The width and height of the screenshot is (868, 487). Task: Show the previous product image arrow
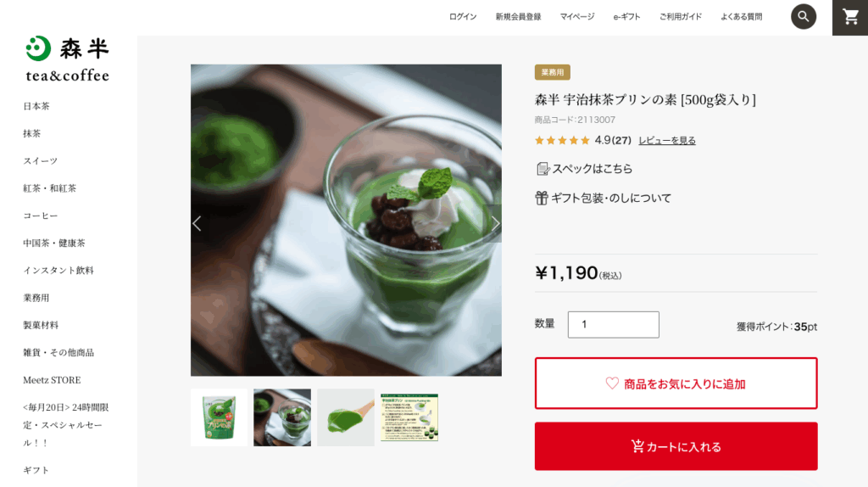(198, 223)
